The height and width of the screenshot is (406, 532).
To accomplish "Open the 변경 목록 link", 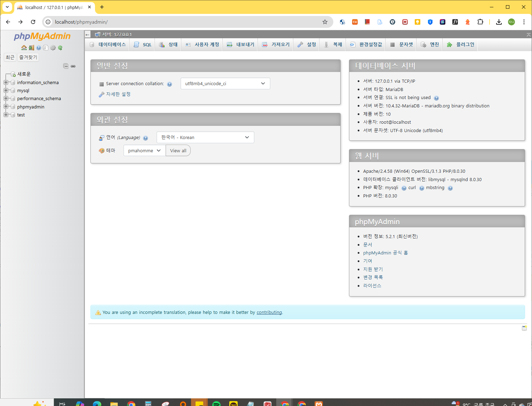I will point(373,277).
